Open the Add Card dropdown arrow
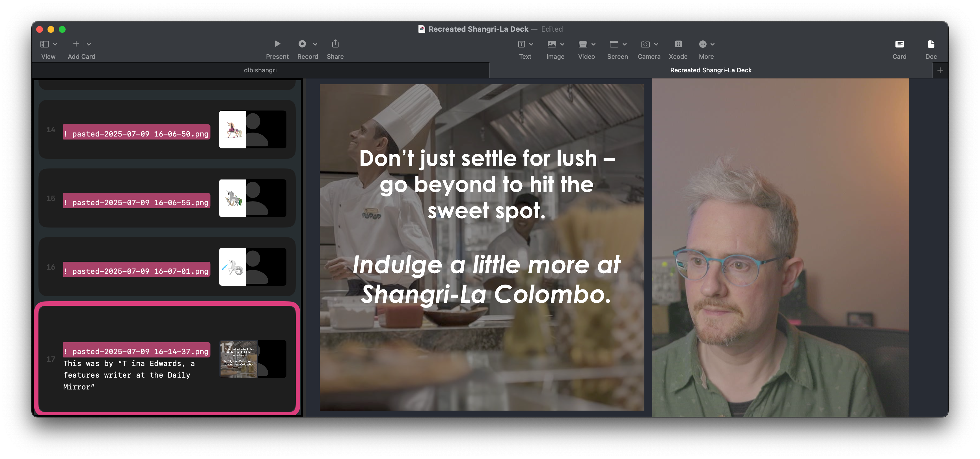The image size is (980, 459). (89, 44)
